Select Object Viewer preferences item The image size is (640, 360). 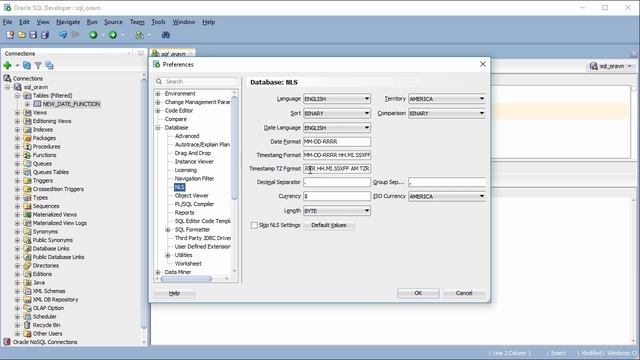191,196
